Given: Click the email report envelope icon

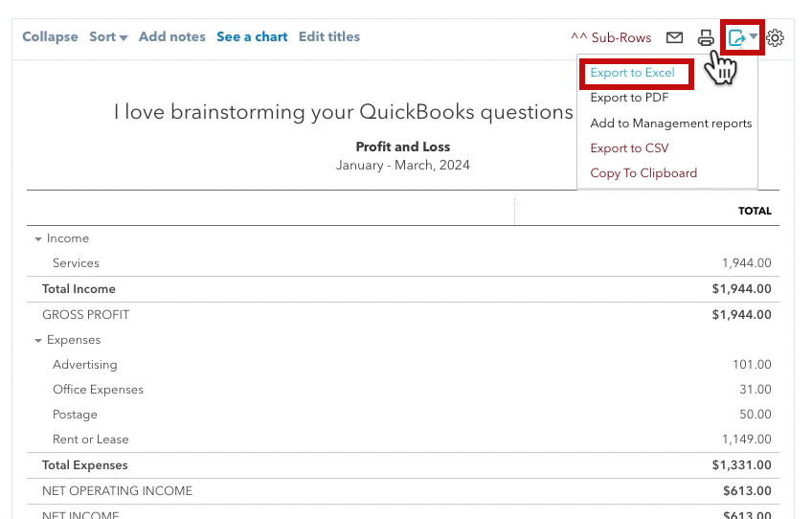Looking at the screenshot, I should pos(674,37).
